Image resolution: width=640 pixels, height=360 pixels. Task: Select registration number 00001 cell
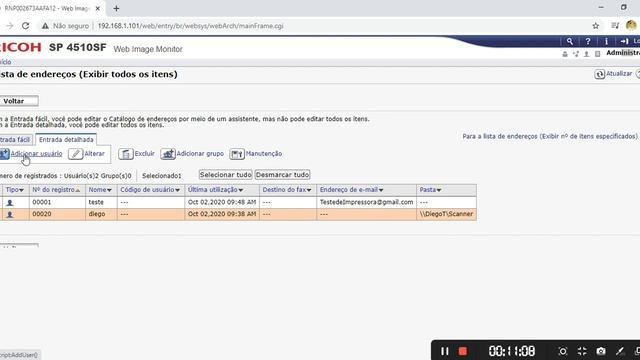click(x=58, y=202)
